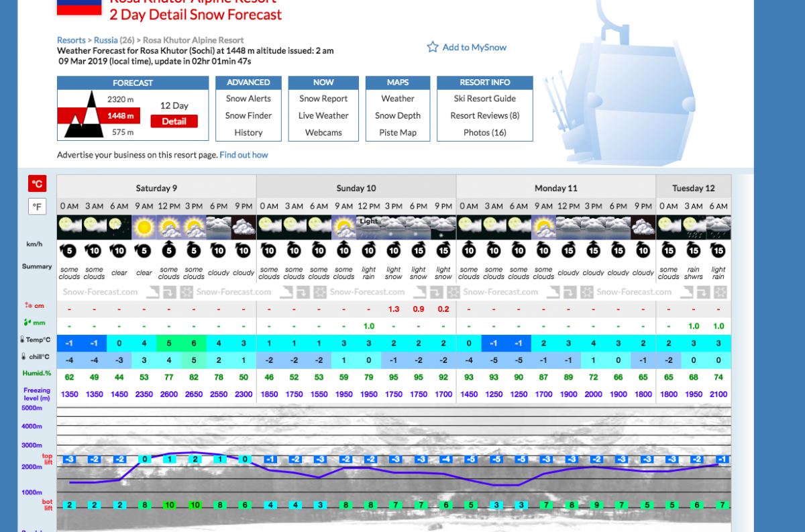The image size is (805, 532).
Task: Click the 1.3 cm snowfall value
Action: pos(393,309)
